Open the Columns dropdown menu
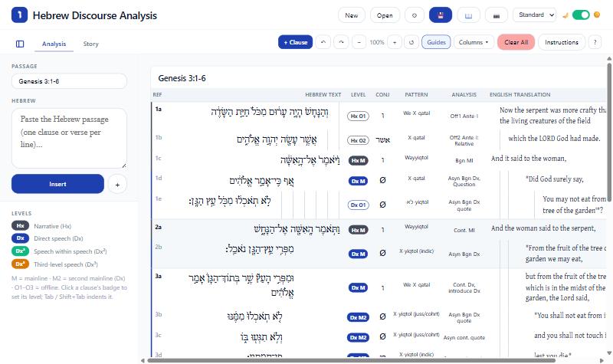The image size is (613, 364). pos(474,42)
